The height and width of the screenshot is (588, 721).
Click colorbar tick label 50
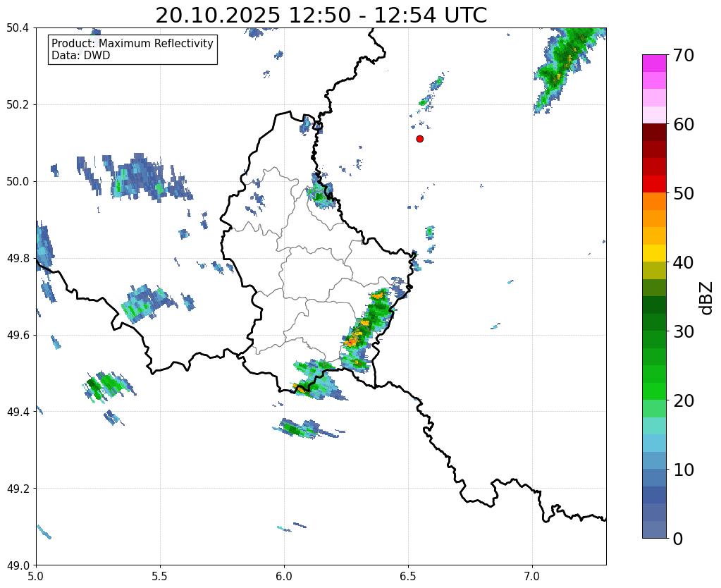point(682,193)
